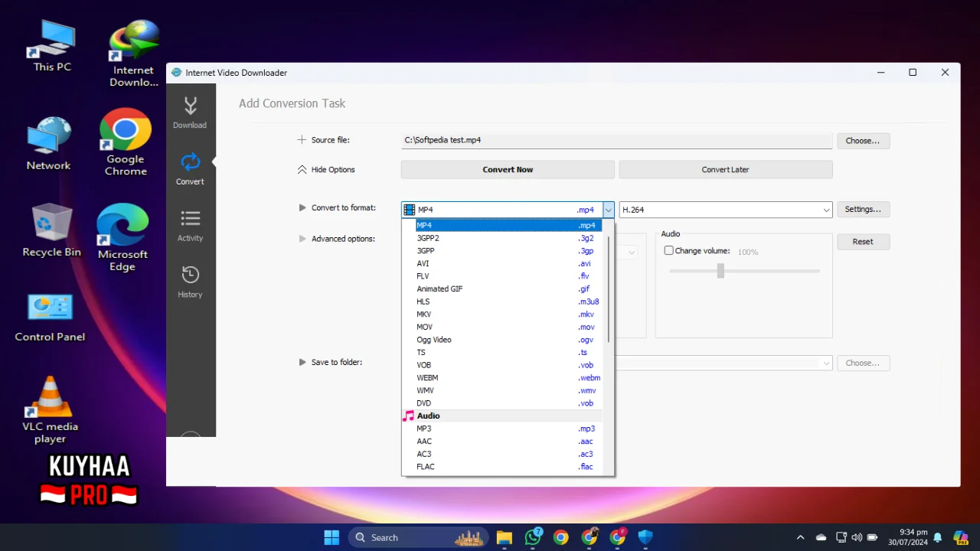This screenshot has height=551, width=980.
Task: Open the Save to folder path dropdown
Action: click(826, 364)
